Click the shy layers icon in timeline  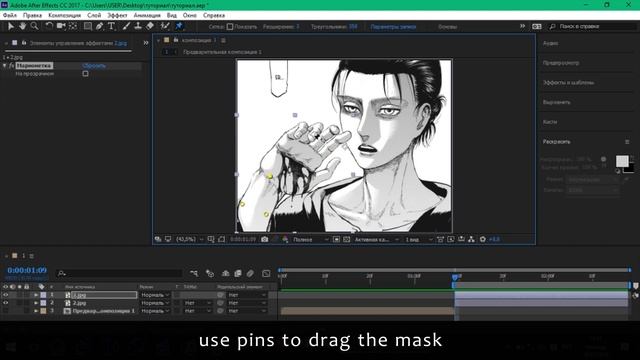click(225, 273)
